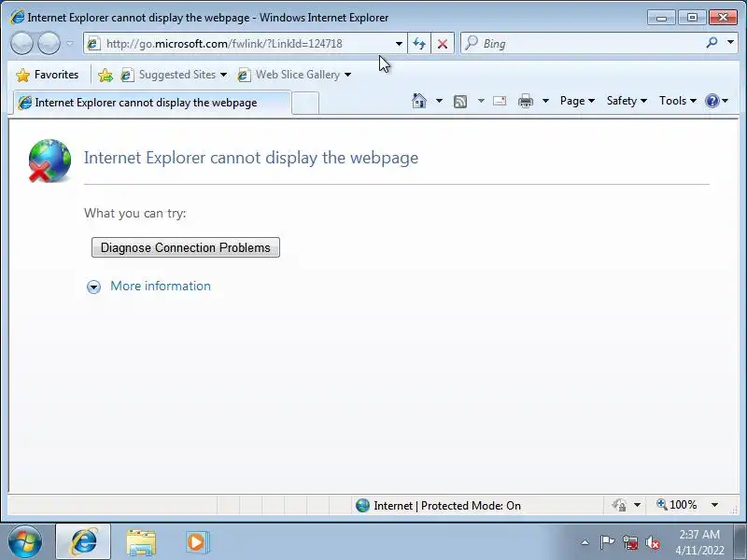Click the muted volume tray icon

653,543
